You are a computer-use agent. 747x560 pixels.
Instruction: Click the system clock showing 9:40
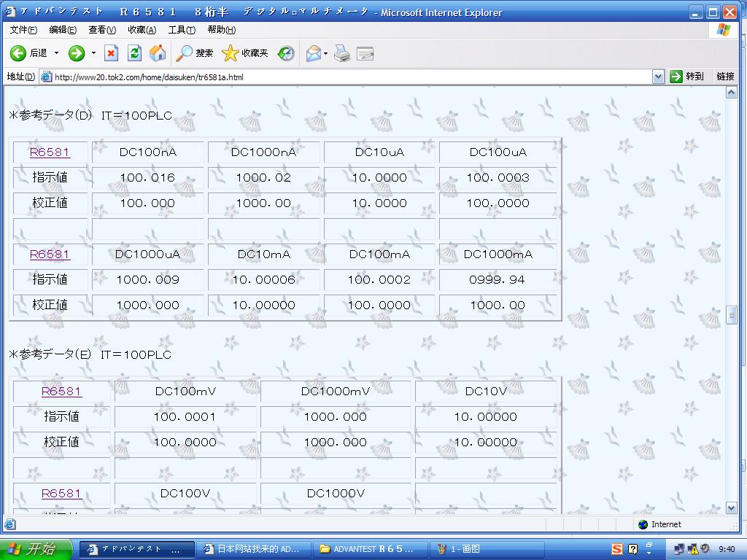(x=727, y=550)
